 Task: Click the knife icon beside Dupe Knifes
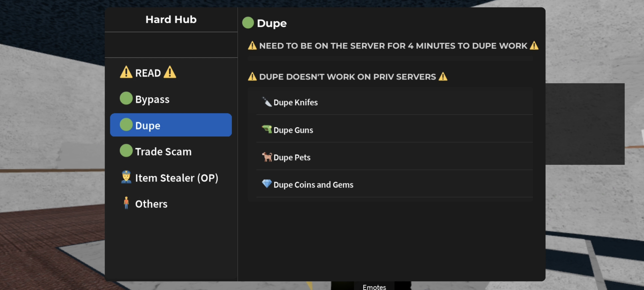click(x=266, y=102)
